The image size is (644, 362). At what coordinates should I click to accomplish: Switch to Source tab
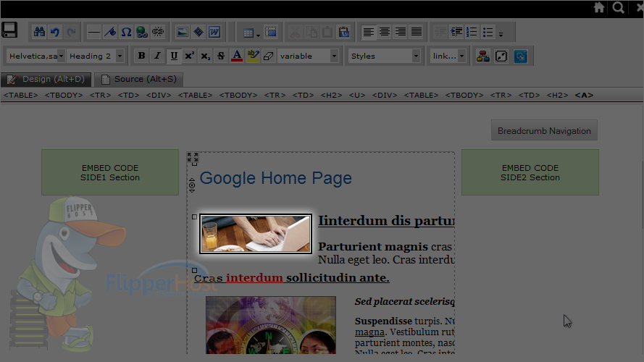coord(139,79)
